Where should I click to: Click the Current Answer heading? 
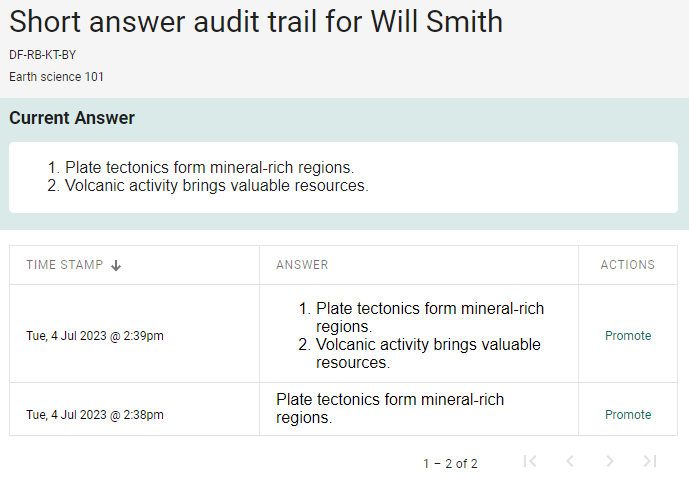[x=72, y=118]
